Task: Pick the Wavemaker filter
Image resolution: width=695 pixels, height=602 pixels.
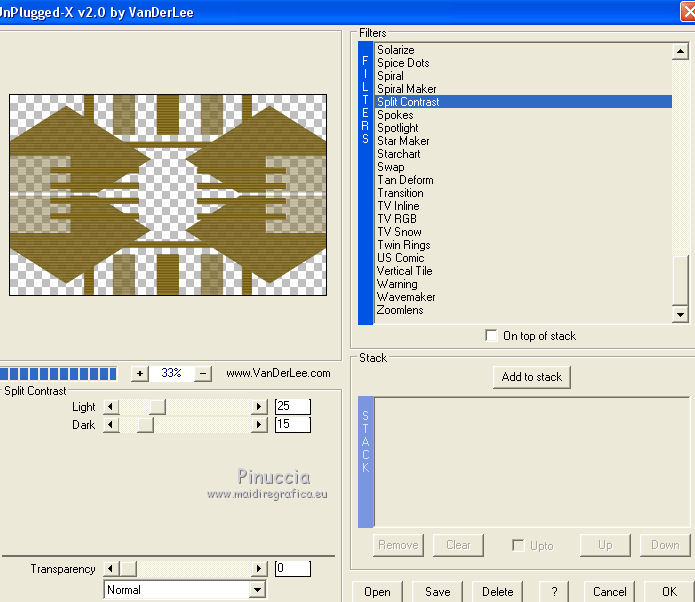Action: [406, 297]
